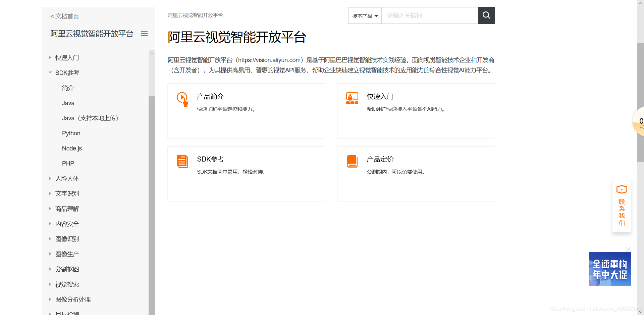Click text 快速了解平台定位和能力。
Viewport: 644px width, 315px height.
[227, 109]
